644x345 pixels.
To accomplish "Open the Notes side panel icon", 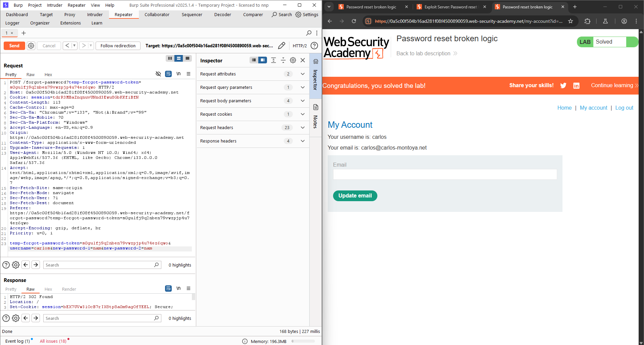I will click(316, 107).
